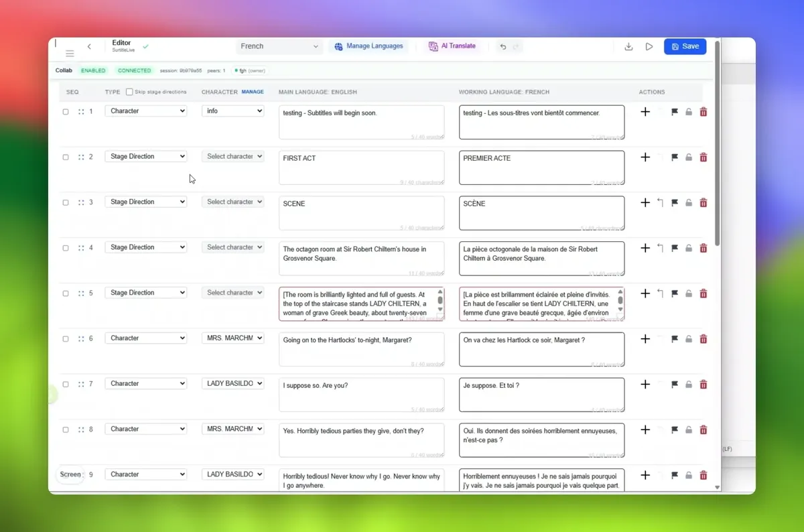Flag row 2 using the flag icon
This screenshot has width=804, height=532.
(675, 157)
